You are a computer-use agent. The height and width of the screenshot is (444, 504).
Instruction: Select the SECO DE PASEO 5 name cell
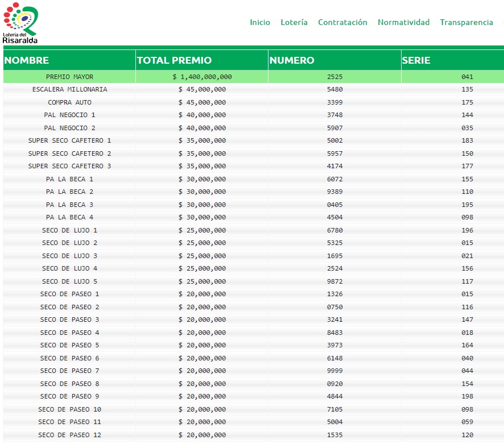(x=69, y=345)
